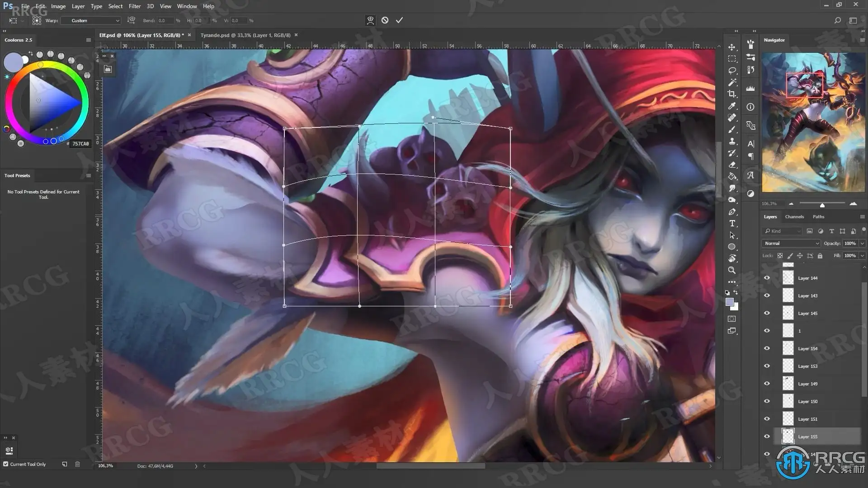868x488 pixels.
Task: Hide Layer 150
Action: [x=767, y=401]
